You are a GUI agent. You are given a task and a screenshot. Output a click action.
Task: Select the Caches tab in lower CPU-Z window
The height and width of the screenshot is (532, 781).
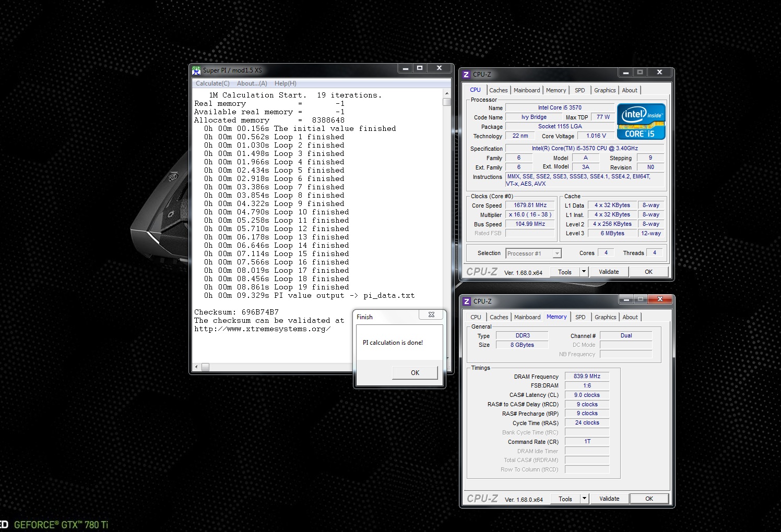point(499,317)
